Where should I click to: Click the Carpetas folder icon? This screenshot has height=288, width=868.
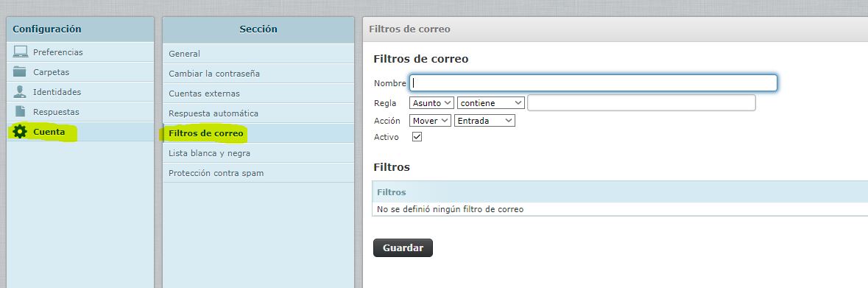[x=20, y=71]
